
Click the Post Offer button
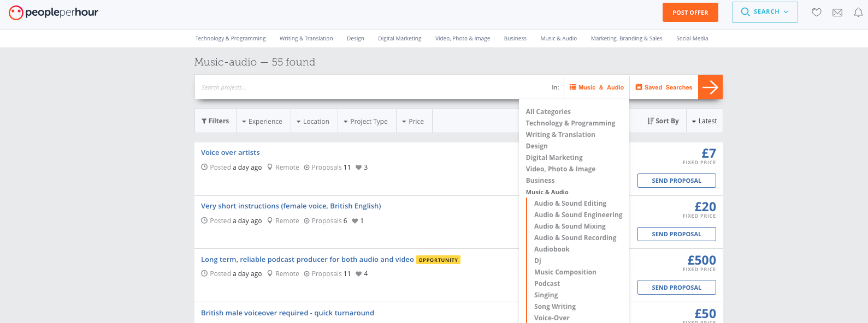pos(690,13)
